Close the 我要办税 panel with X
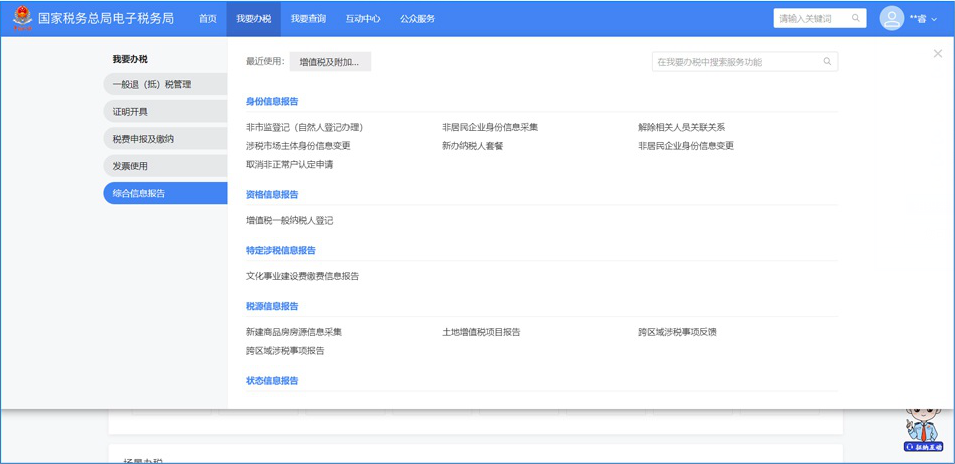This screenshot has width=955, height=464. tap(937, 54)
